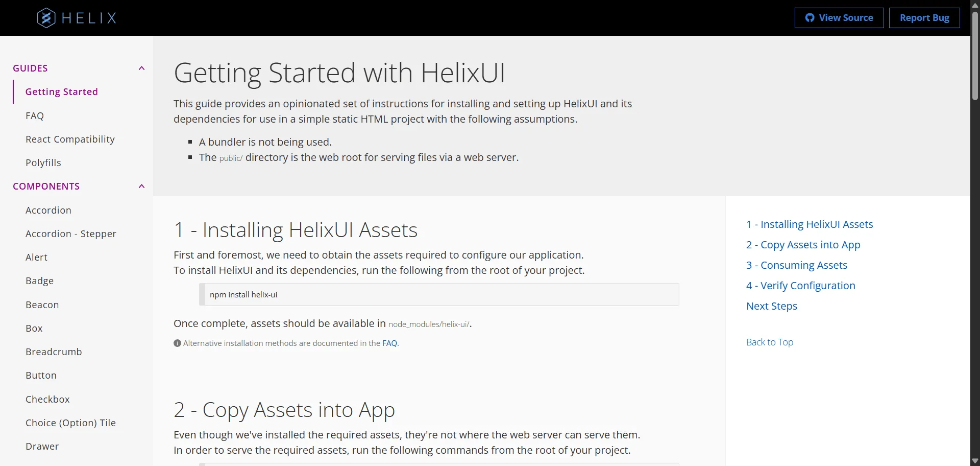Open the FAQ guide in sidebar
Image resolution: width=980 pixels, height=466 pixels.
click(x=35, y=116)
